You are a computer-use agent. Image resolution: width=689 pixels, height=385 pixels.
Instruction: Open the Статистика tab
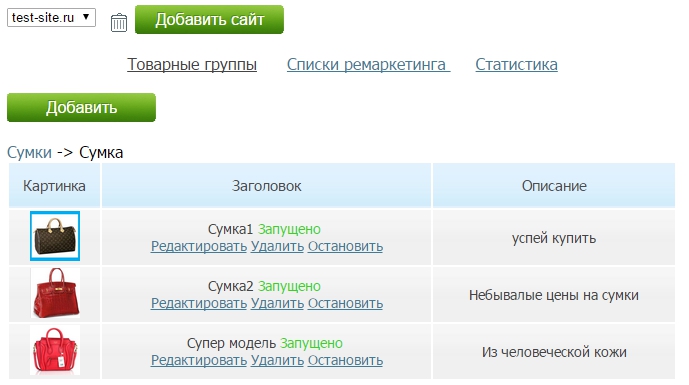pyautogui.click(x=516, y=65)
